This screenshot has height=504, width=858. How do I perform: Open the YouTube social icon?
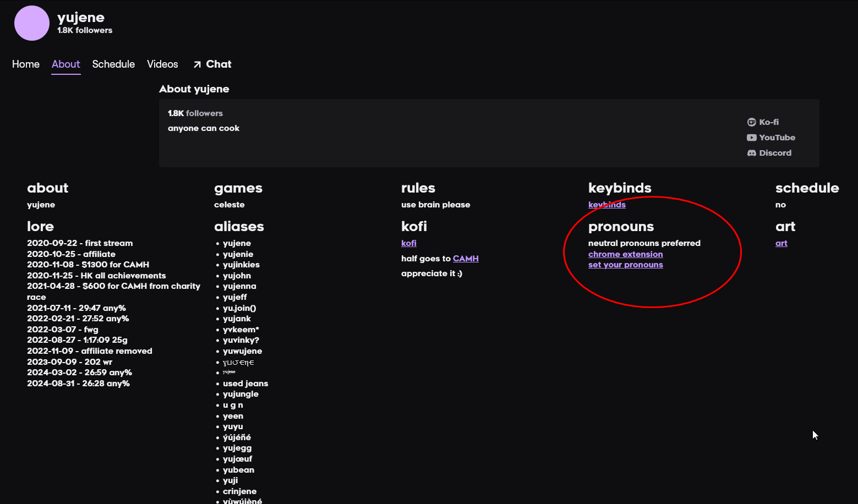coord(751,138)
